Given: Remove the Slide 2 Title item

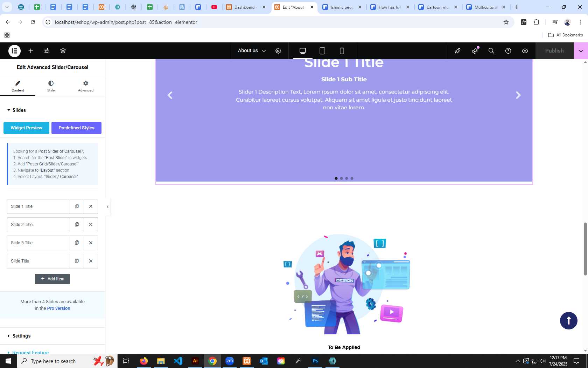Looking at the screenshot, I should [91, 225].
